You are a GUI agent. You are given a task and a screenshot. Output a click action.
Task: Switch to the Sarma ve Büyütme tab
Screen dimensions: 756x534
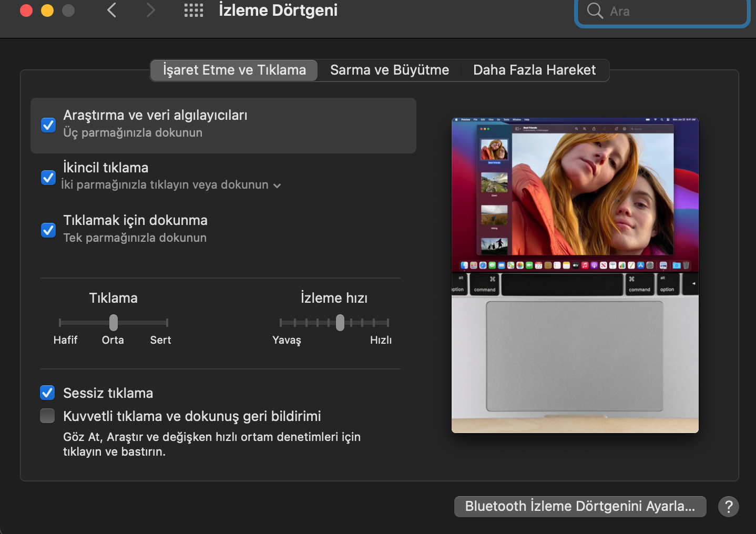[389, 70]
